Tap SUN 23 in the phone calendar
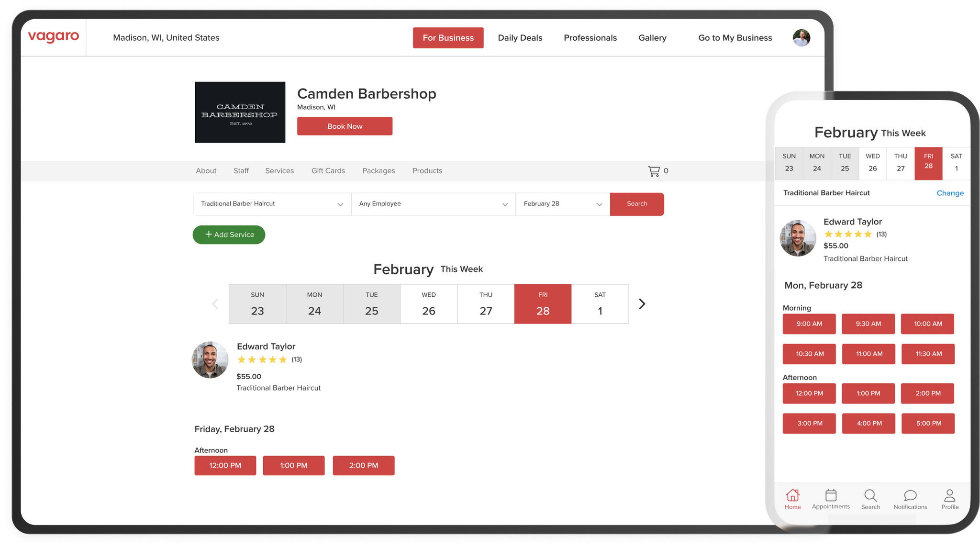The width and height of the screenshot is (980, 548). pyautogui.click(x=789, y=163)
